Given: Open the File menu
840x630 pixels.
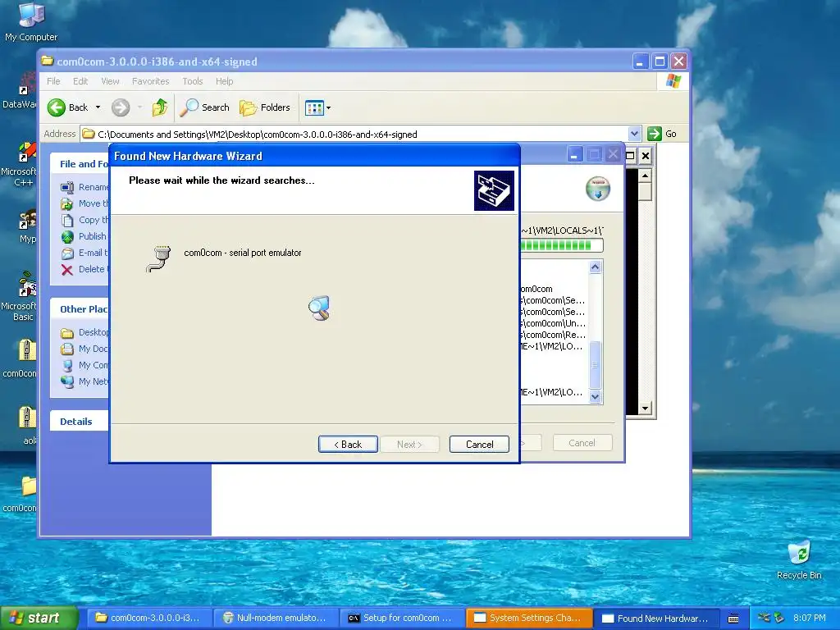Looking at the screenshot, I should (x=53, y=81).
